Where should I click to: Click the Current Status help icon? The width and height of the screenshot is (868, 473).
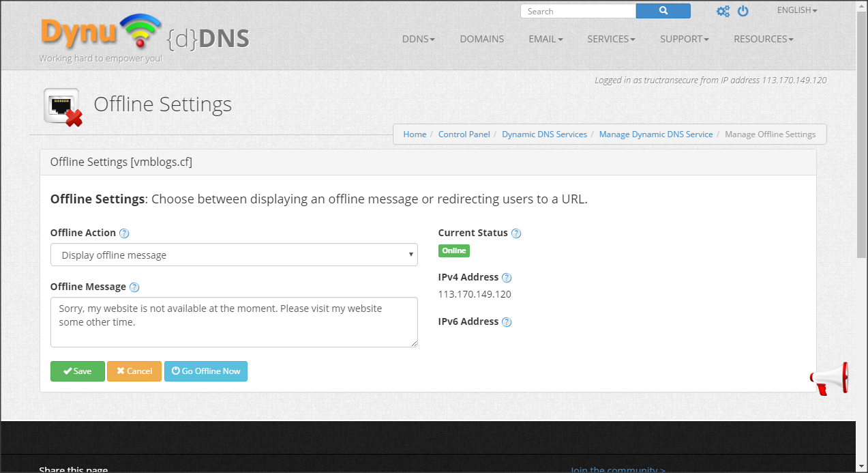pos(516,233)
